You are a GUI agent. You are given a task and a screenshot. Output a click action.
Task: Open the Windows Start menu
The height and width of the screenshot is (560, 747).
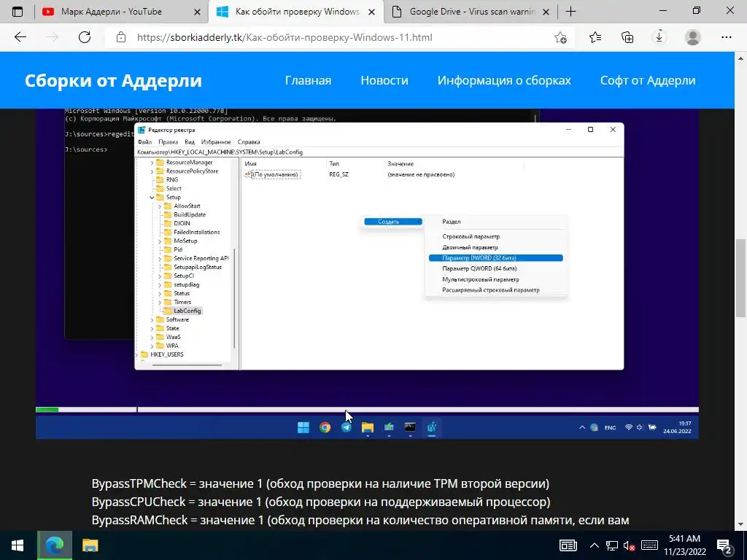[18, 545]
